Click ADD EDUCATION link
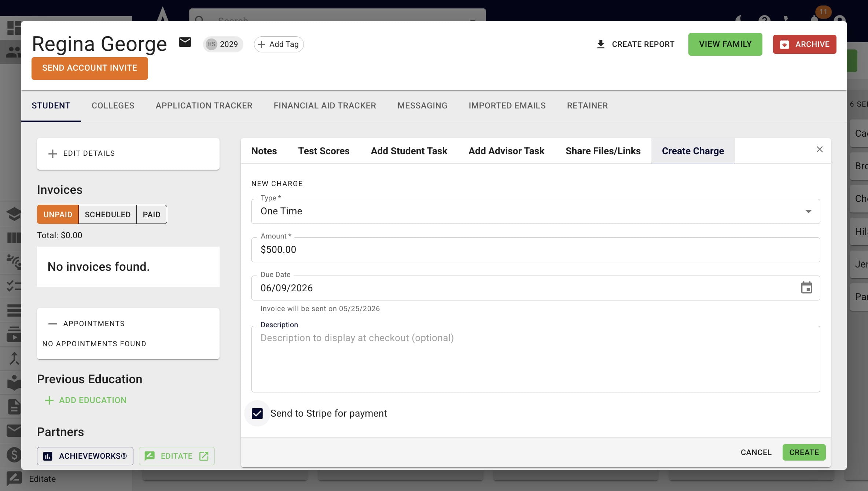868x491 pixels. tap(85, 400)
